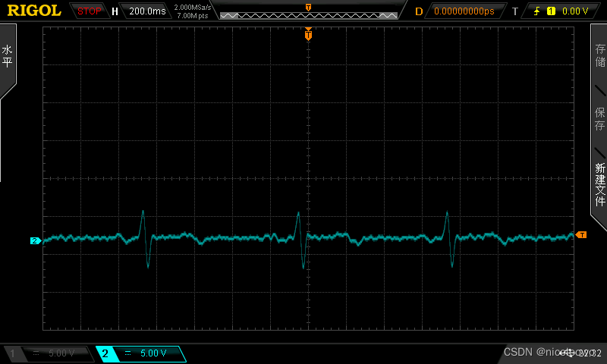Select the 0.00 V trigger level value
607x364 pixels.
(x=575, y=11)
